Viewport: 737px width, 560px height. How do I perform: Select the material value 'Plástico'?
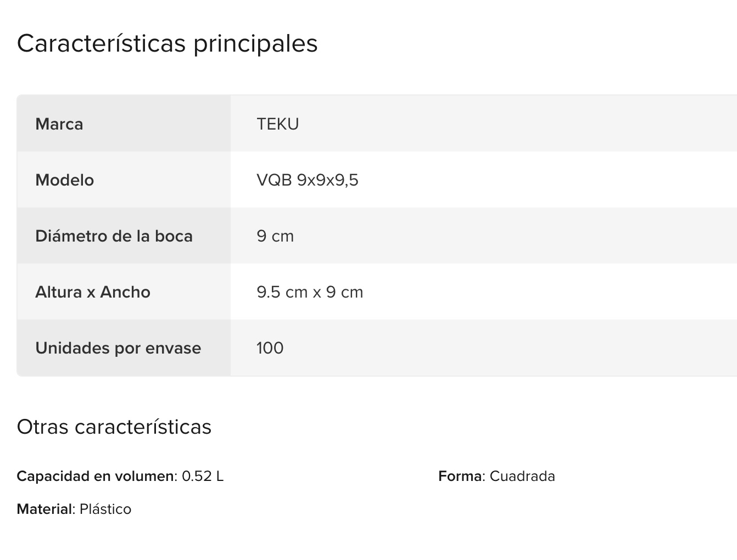(105, 509)
